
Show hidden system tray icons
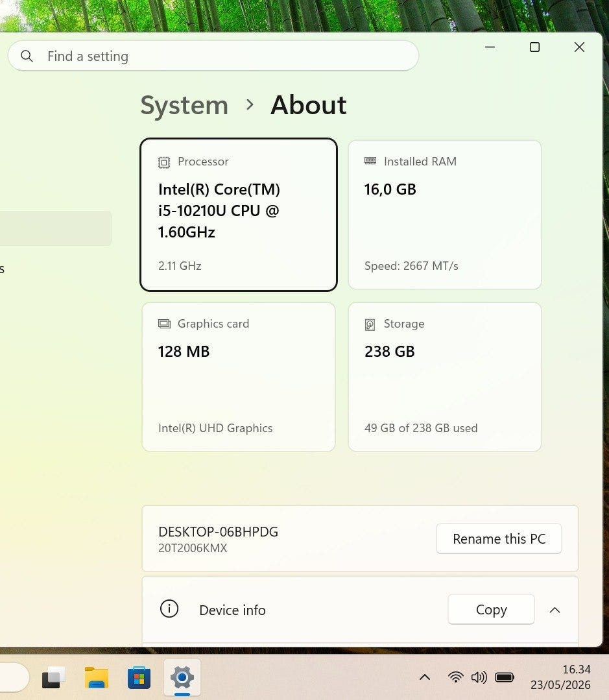coord(425,678)
